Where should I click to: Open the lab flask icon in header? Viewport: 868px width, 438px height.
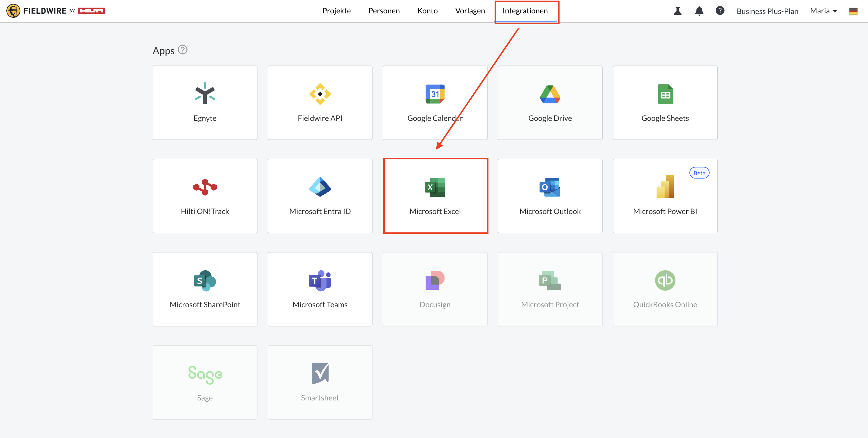pos(678,11)
